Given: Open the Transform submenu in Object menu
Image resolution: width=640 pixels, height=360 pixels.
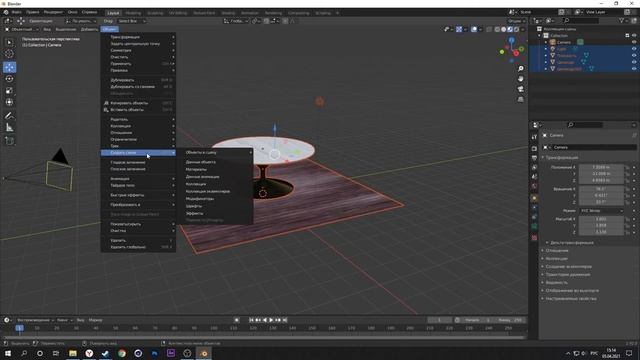Looking at the screenshot, I should 138,37.
